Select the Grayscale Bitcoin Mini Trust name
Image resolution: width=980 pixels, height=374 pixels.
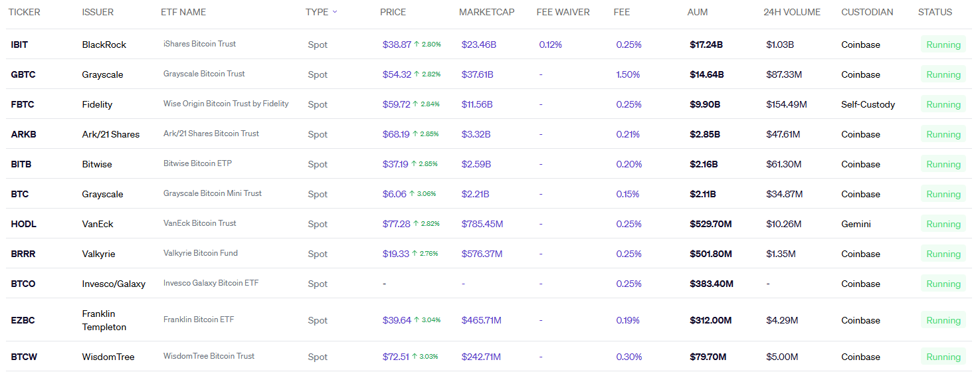tap(213, 193)
